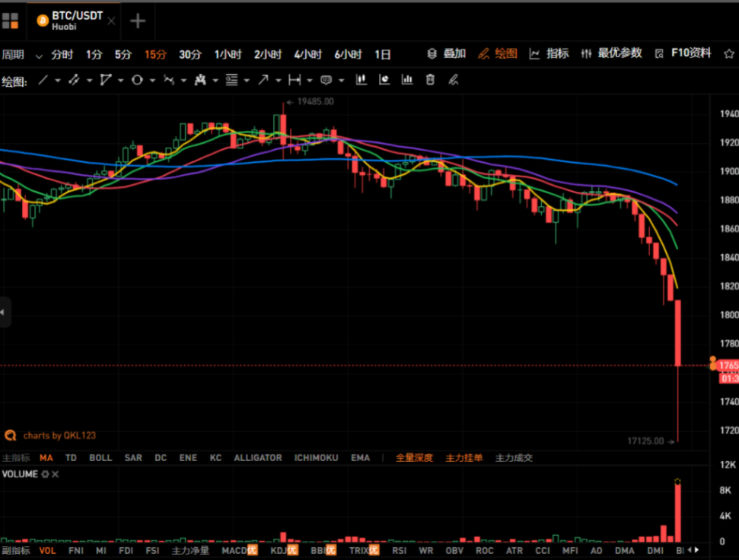Switch to the 1小时 timeframe

click(228, 55)
